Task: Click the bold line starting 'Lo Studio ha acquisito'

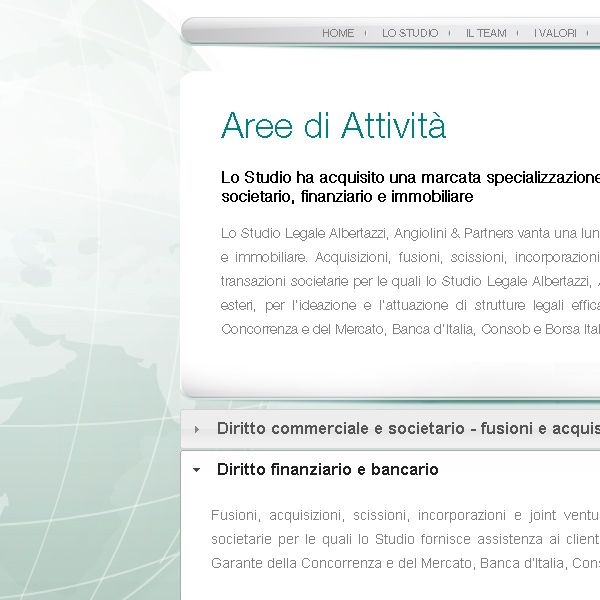Action: (x=410, y=178)
